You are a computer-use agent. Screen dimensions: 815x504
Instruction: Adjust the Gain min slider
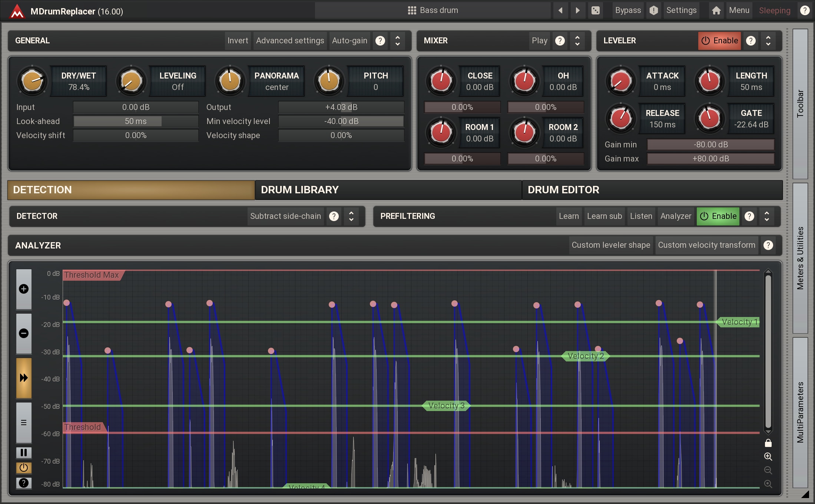(710, 145)
